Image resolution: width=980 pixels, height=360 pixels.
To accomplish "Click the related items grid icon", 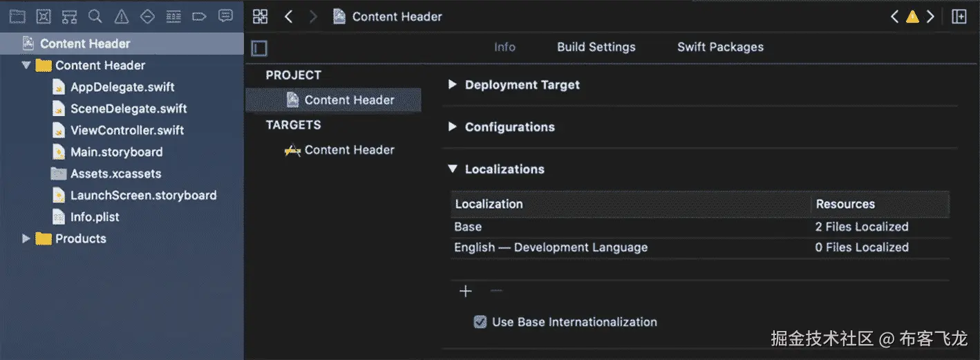I will (x=261, y=17).
